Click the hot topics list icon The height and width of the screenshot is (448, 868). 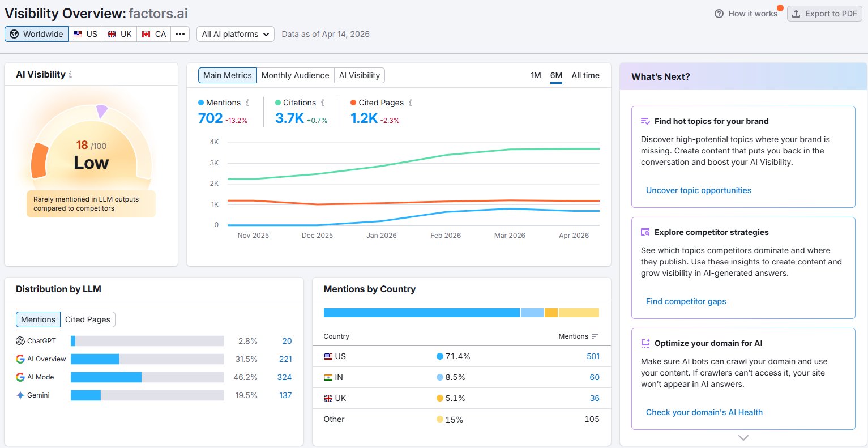(x=645, y=121)
